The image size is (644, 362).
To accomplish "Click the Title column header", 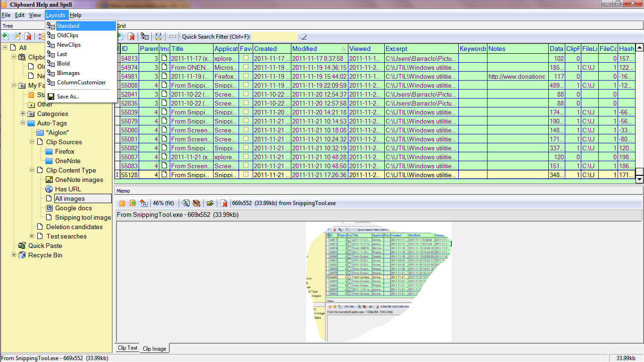I will click(191, 49).
